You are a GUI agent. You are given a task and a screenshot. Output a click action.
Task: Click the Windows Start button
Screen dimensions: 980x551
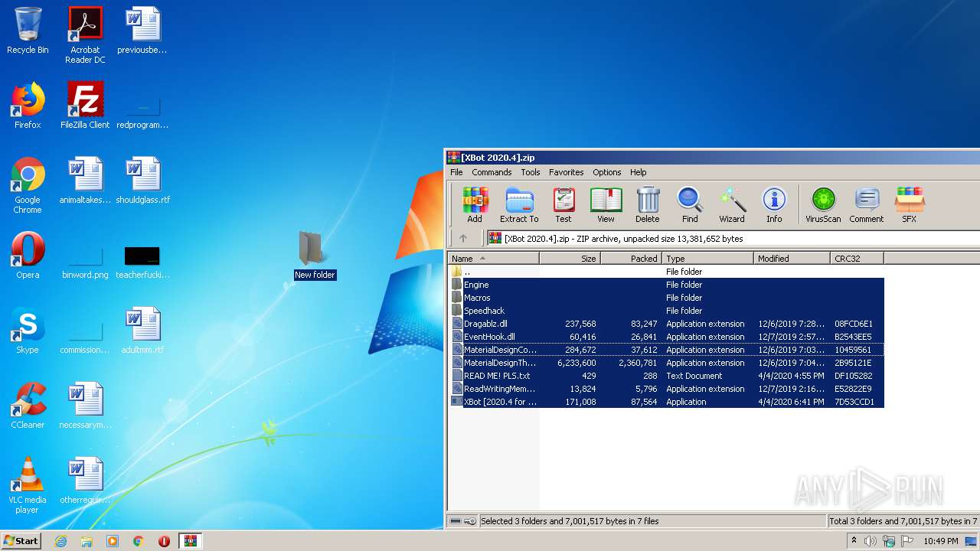pos(21,540)
